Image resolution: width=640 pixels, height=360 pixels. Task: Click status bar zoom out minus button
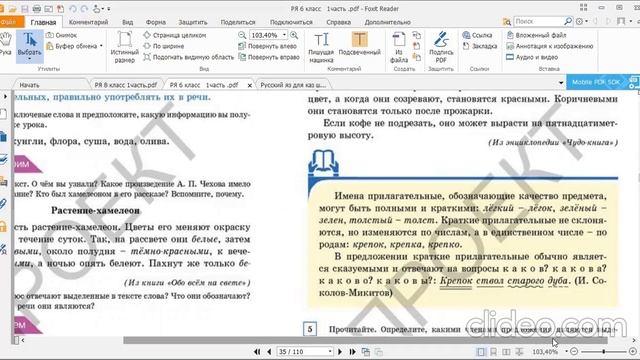click(x=574, y=351)
